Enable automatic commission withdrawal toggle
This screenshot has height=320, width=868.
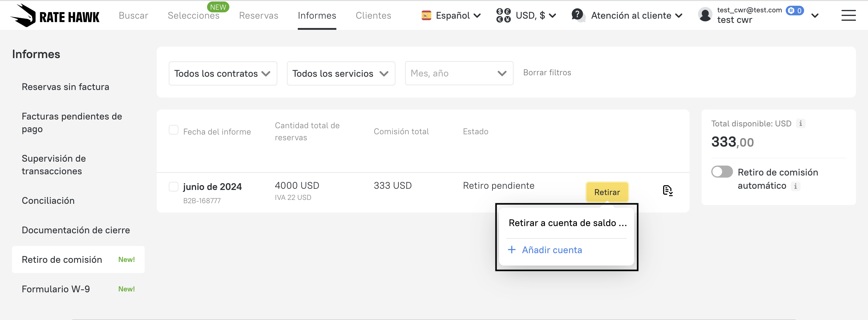coord(722,172)
